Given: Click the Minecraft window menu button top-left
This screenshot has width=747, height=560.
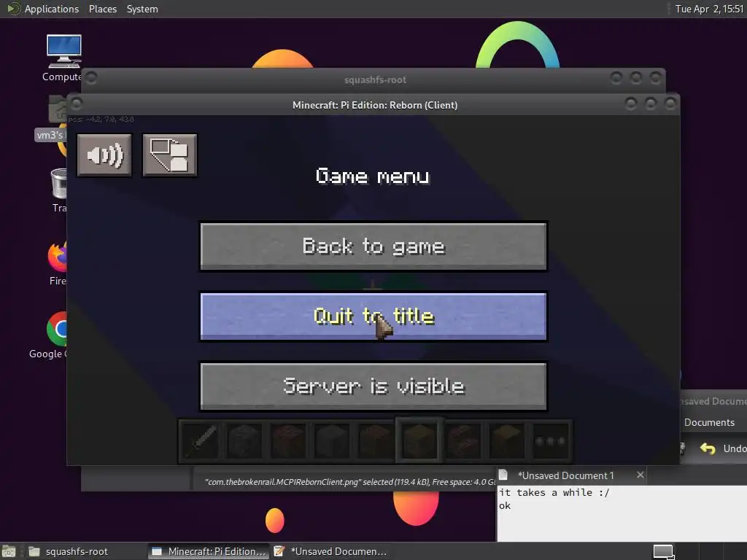Looking at the screenshot, I should 76,103.
